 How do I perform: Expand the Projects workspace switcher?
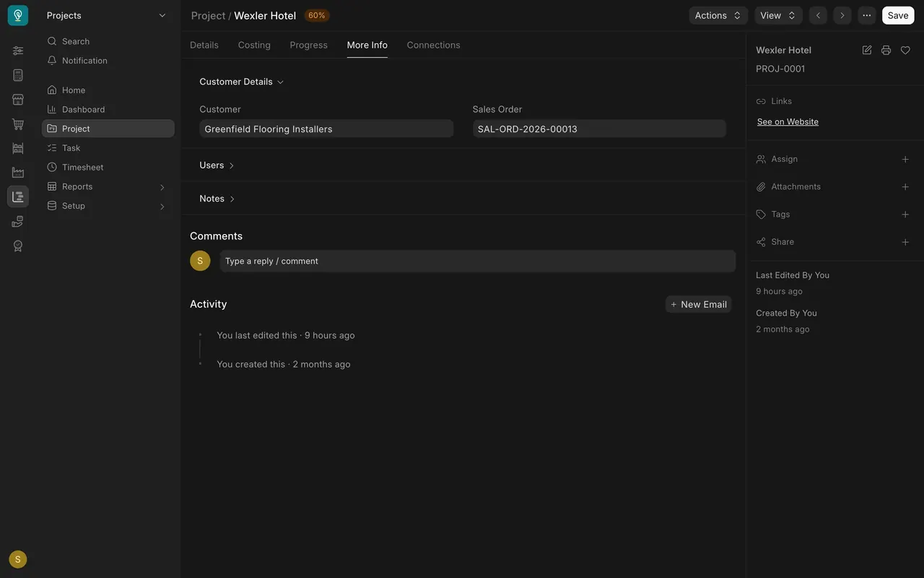107,15
